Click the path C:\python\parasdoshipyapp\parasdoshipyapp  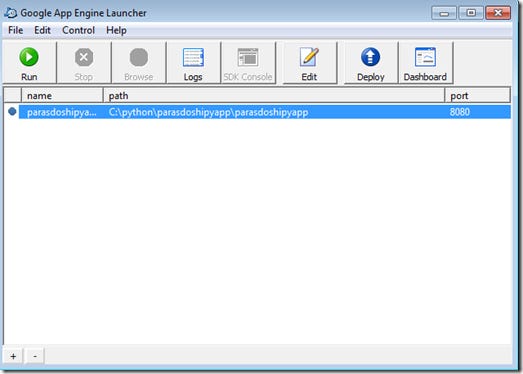(208, 112)
